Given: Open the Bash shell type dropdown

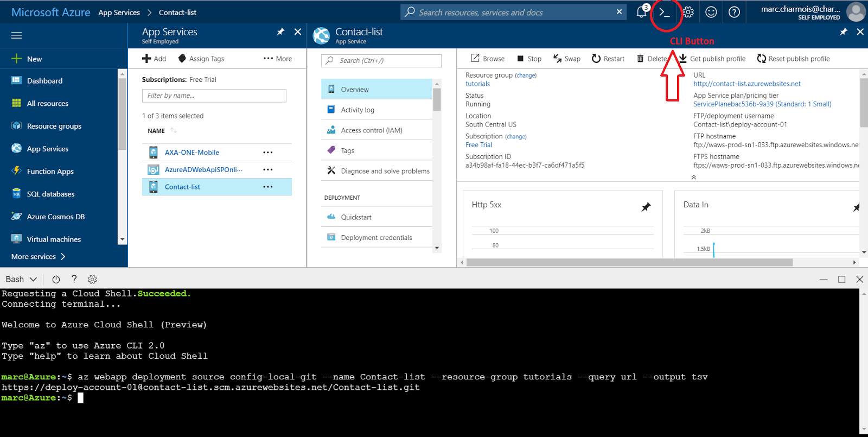Looking at the screenshot, I should [21, 279].
